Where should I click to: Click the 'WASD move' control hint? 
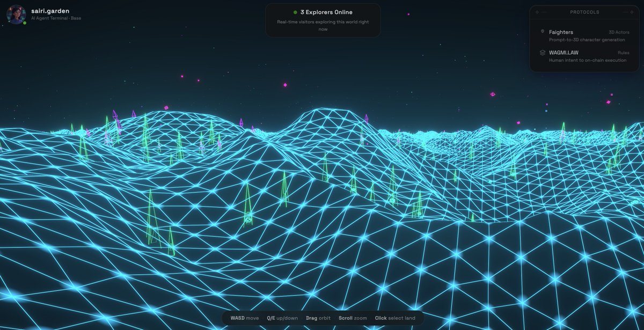pyautogui.click(x=245, y=318)
